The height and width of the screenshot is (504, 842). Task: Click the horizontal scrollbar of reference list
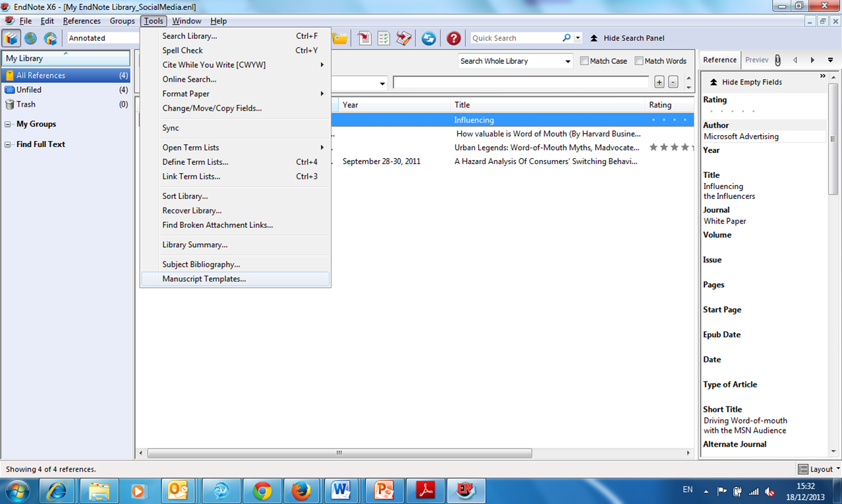tap(339, 453)
